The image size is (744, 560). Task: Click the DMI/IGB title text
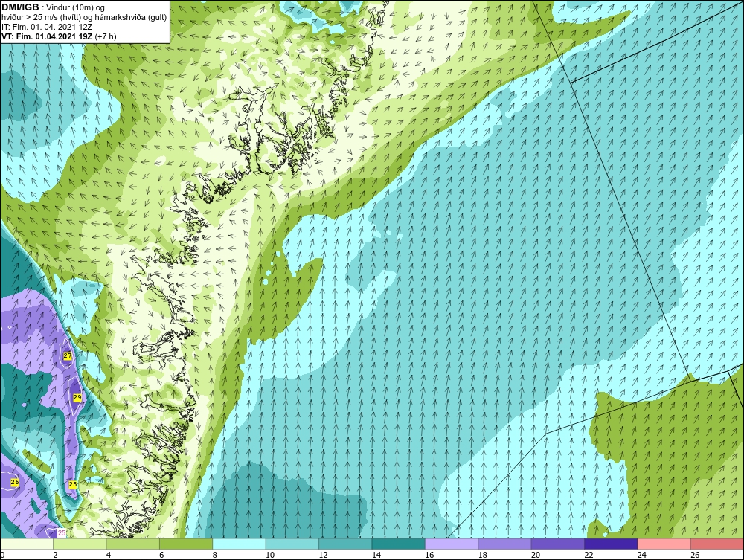pos(21,7)
